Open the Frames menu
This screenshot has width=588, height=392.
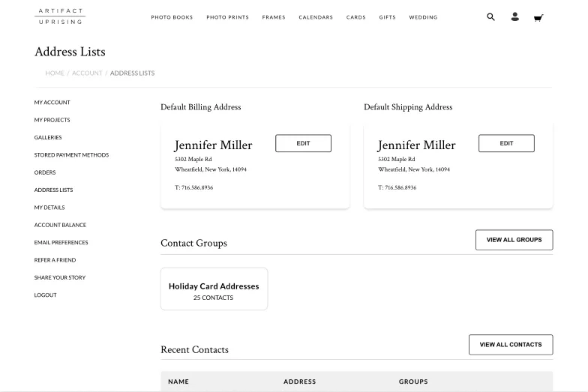click(274, 17)
